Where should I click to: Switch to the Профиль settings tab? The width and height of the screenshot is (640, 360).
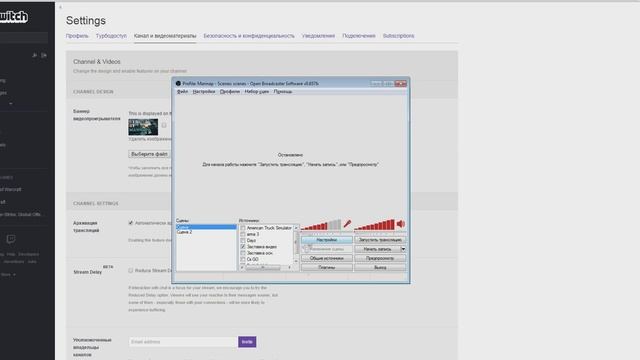pos(77,36)
